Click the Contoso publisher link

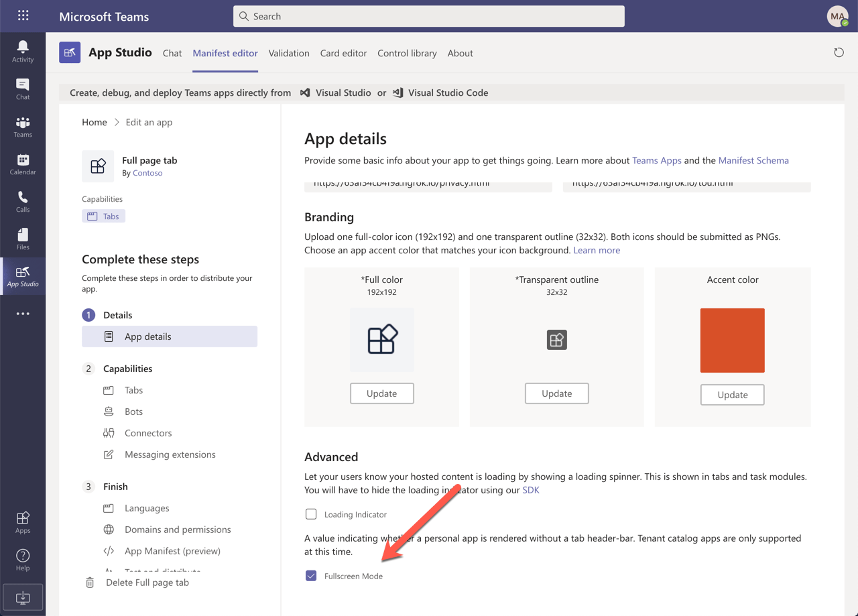[x=147, y=173]
